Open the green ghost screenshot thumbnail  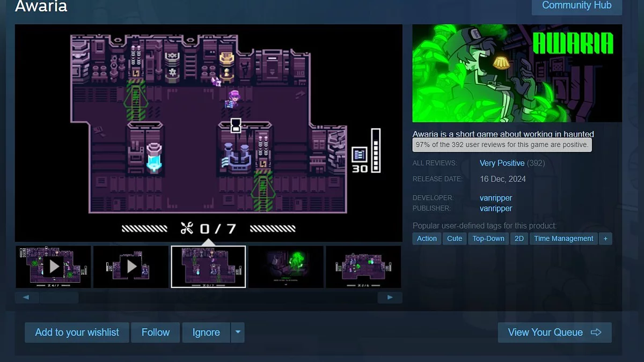(286, 267)
